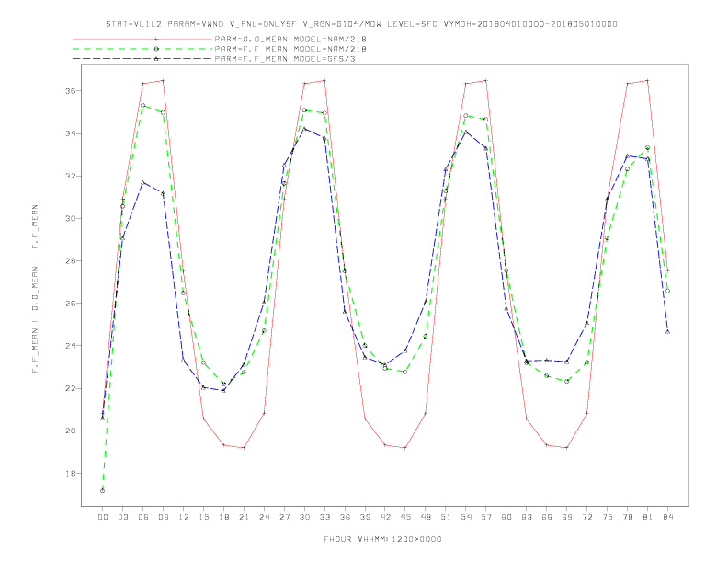Click x-axis tick label 51
The image size is (728, 563).
click(x=446, y=517)
